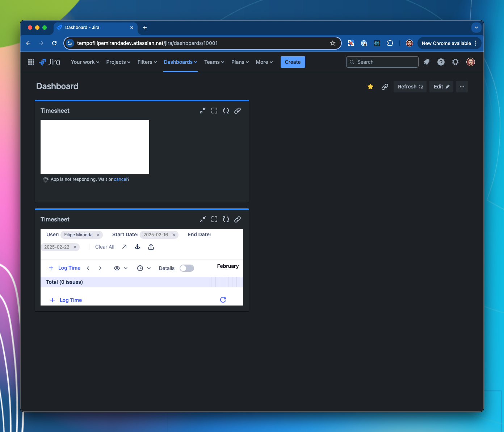Click the dashboard Refresh button
Screen dimensions: 504x432
410,87
